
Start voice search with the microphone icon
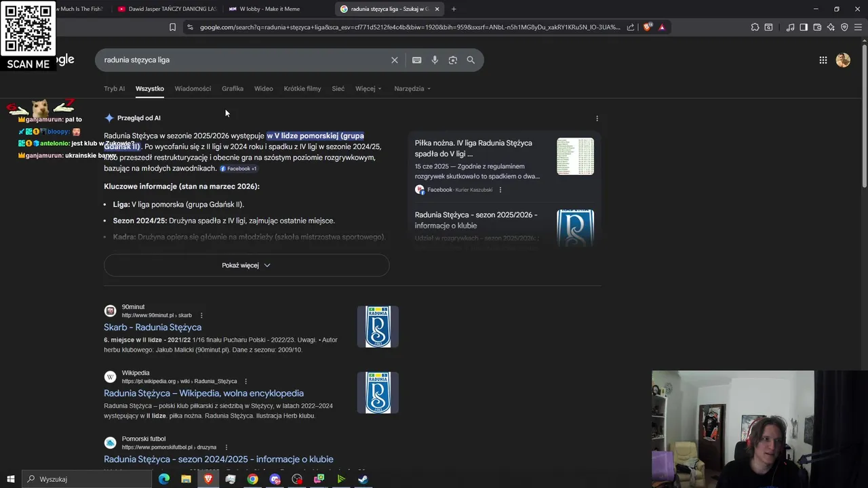point(435,60)
